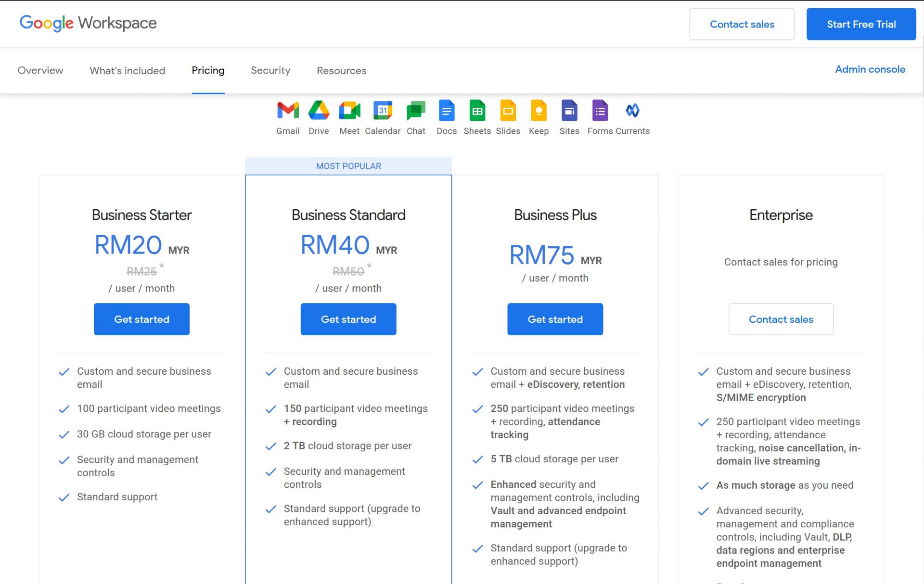
Task: Click the Google Meet icon
Action: pyautogui.click(x=349, y=111)
